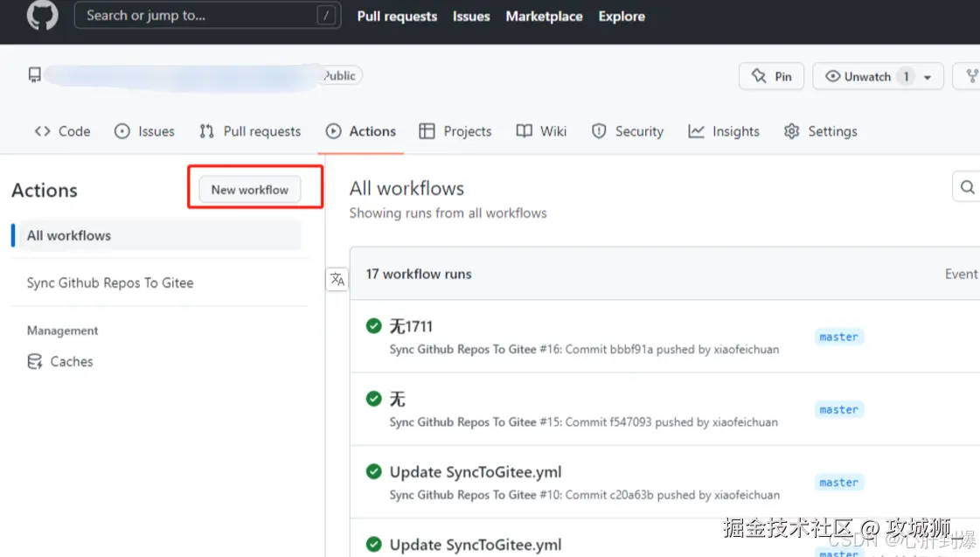Click the Caches database icon

point(35,361)
